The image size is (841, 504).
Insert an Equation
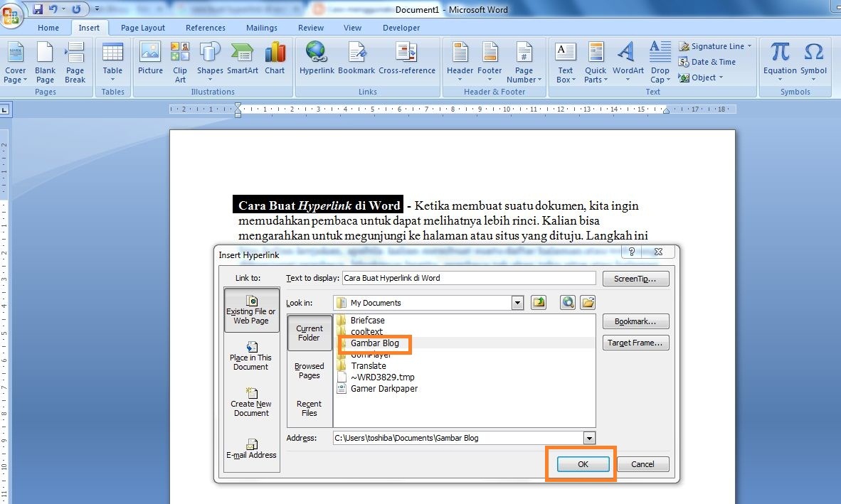780,62
